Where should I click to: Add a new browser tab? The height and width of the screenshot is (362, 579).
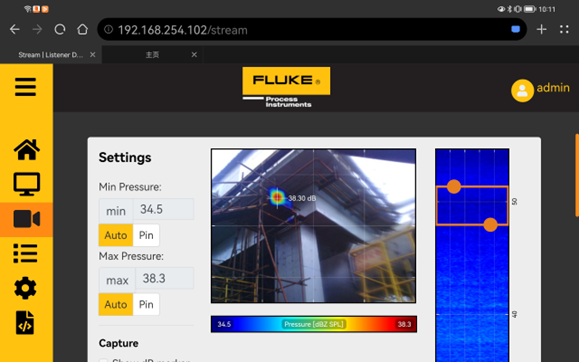click(541, 30)
